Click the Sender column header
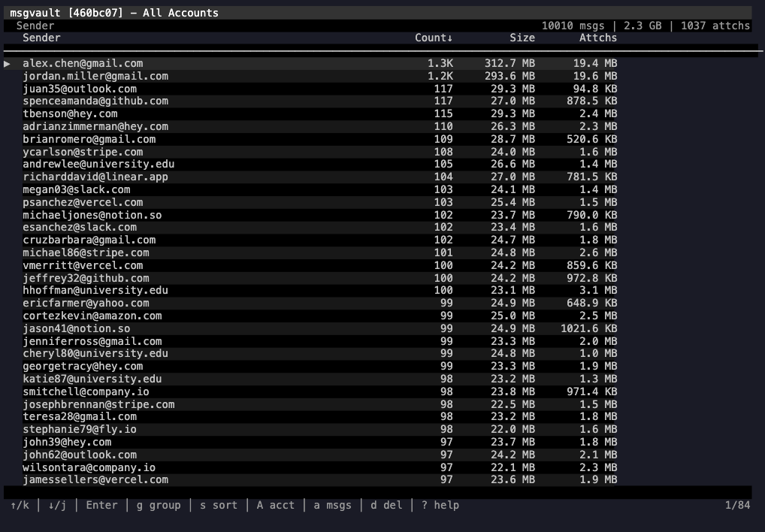 pos(41,38)
